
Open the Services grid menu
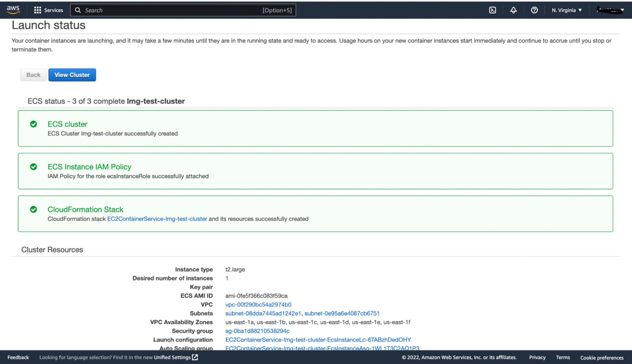(37, 10)
